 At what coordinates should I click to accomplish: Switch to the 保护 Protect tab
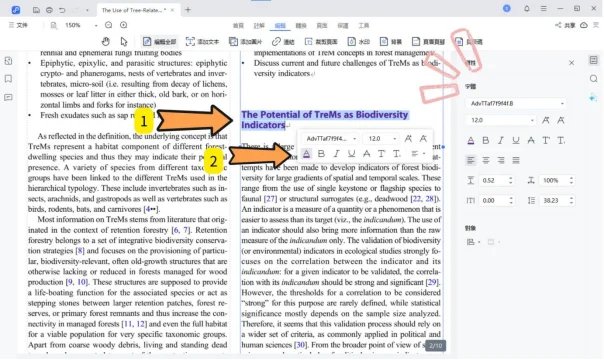[342, 25]
